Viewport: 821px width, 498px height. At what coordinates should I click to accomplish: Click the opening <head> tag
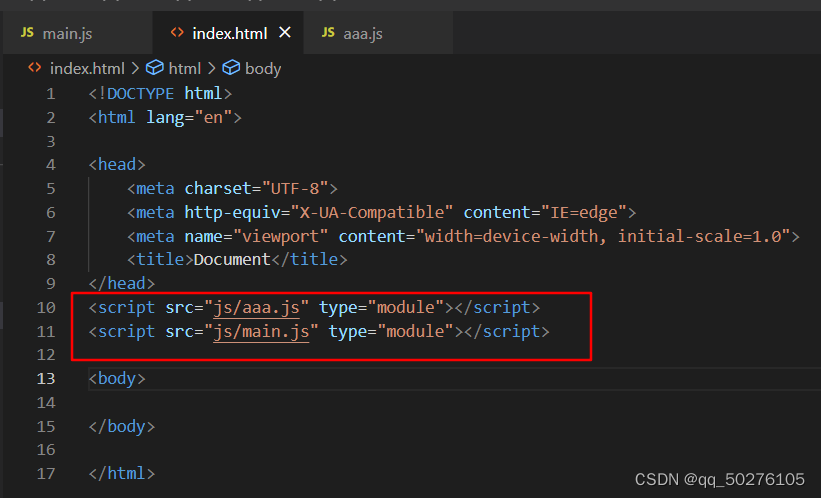(x=117, y=165)
